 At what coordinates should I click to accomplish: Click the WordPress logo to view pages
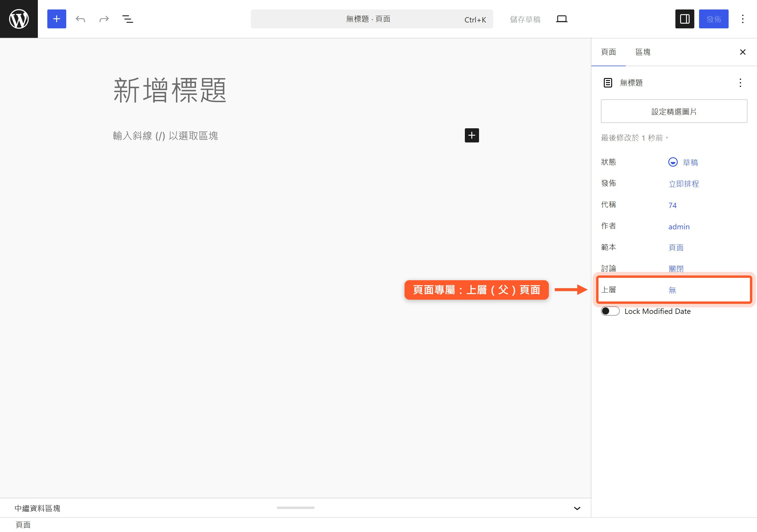pyautogui.click(x=19, y=19)
